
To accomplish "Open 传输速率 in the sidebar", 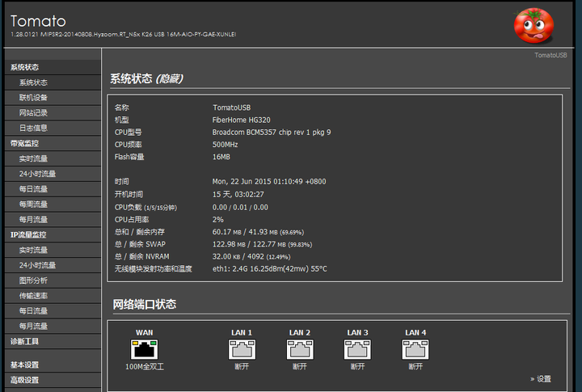I will [53, 296].
